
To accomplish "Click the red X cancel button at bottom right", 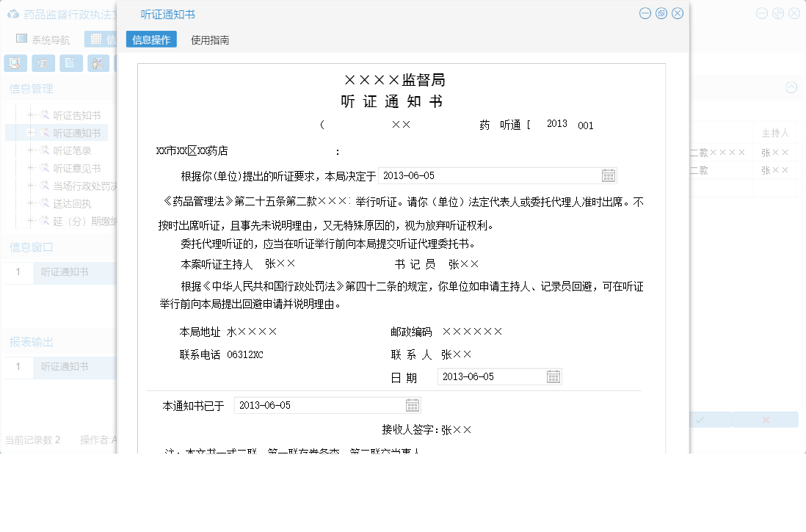I will tap(766, 418).
